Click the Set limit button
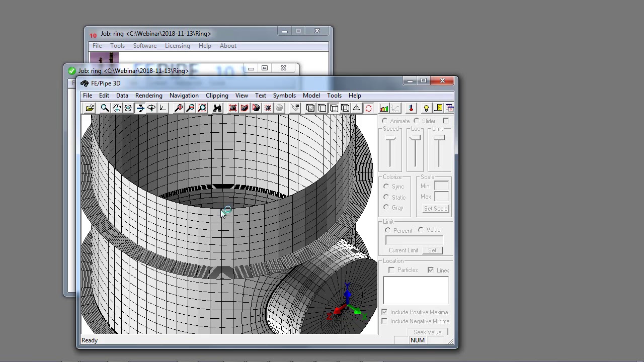 click(432, 250)
